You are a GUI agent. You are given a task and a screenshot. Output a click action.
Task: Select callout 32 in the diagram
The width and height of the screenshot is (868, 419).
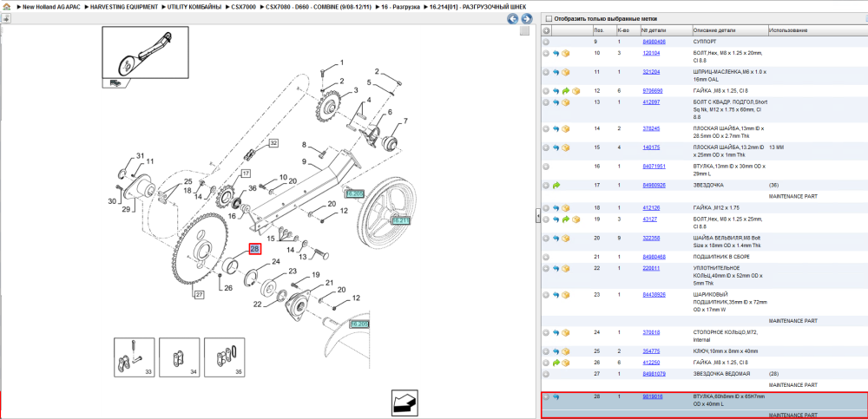(x=273, y=143)
